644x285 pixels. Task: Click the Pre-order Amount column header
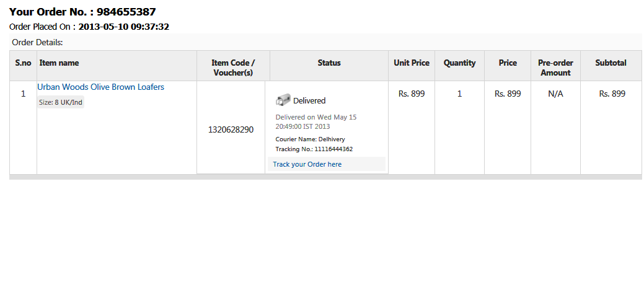[x=555, y=68]
